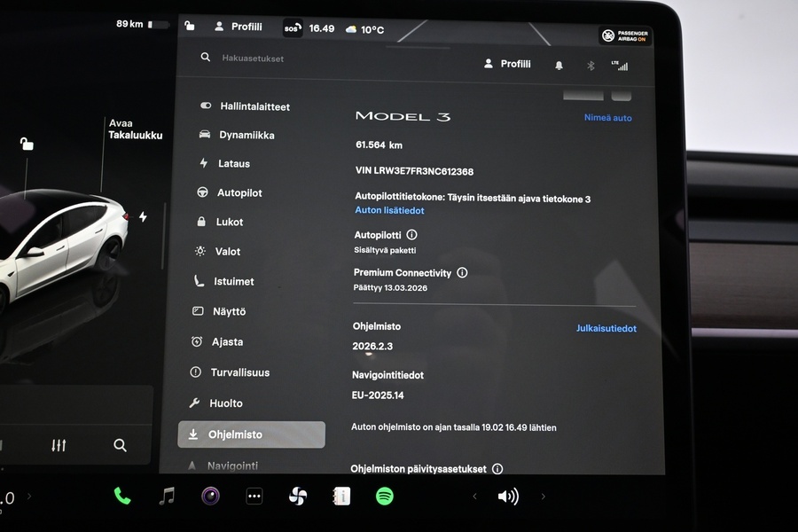Tap the lock icon in the top status bar
The image size is (798, 532).
pyautogui.click(x=190, y=27)
